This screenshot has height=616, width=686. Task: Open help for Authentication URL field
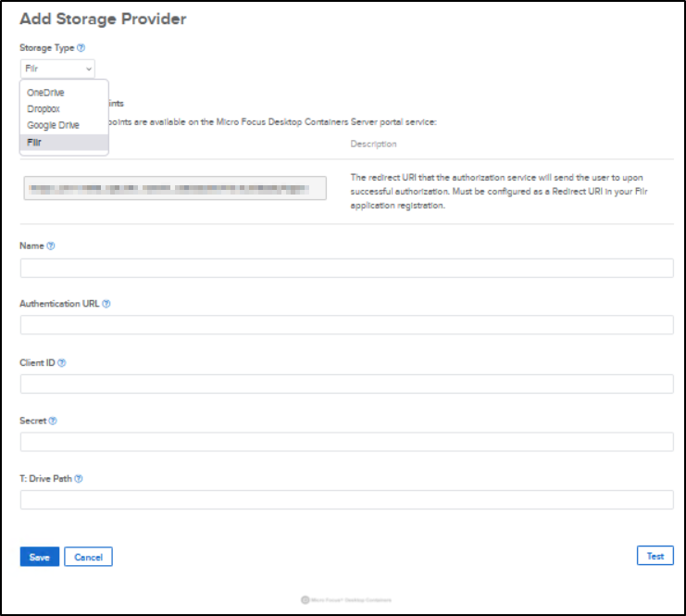click(106, 304)
